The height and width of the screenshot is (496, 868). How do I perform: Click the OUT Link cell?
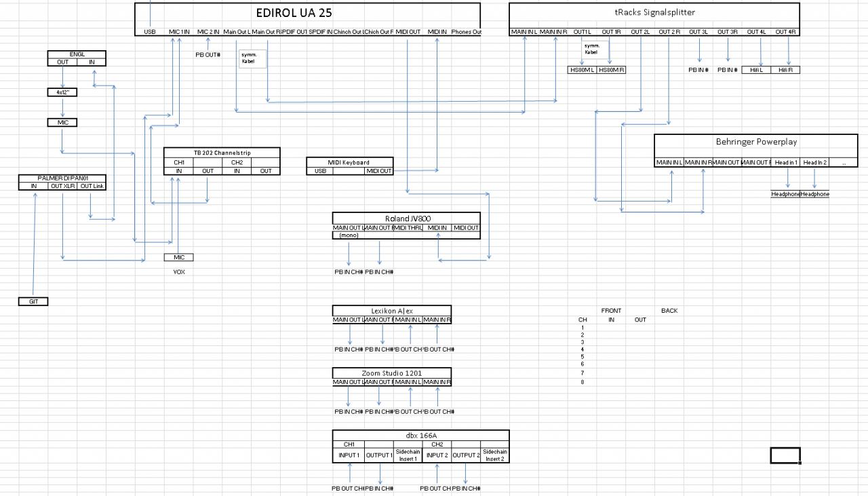click(x=92, y=186)
